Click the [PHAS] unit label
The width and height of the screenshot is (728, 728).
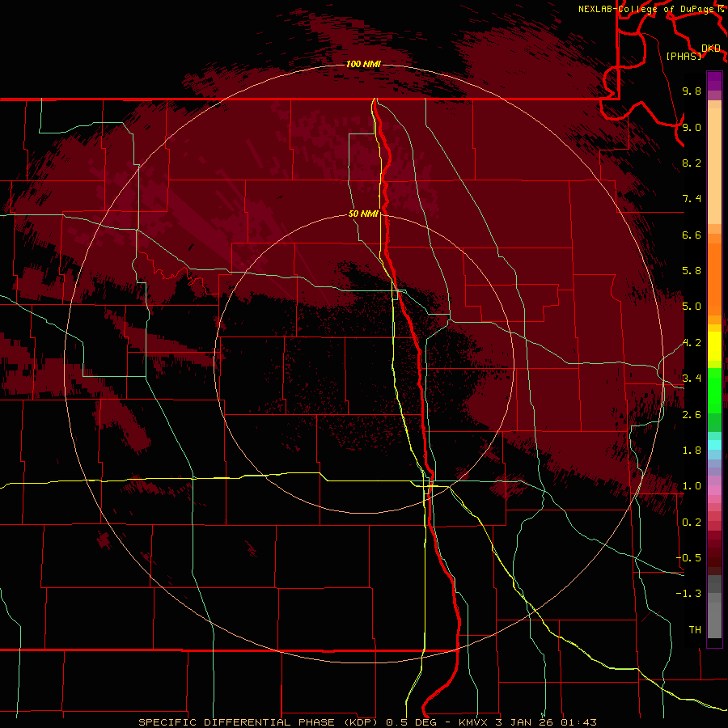(684, 56)
